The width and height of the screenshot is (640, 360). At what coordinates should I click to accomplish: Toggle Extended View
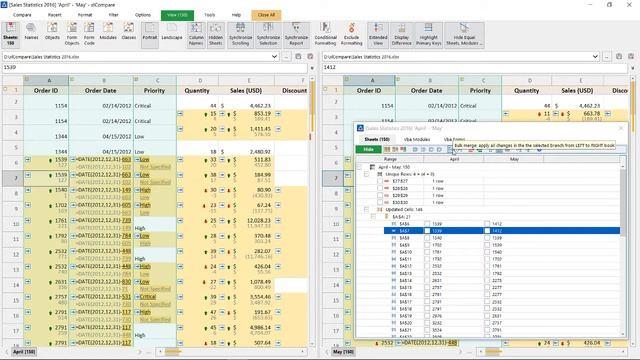pyautogui.click(x=378, y=35)
